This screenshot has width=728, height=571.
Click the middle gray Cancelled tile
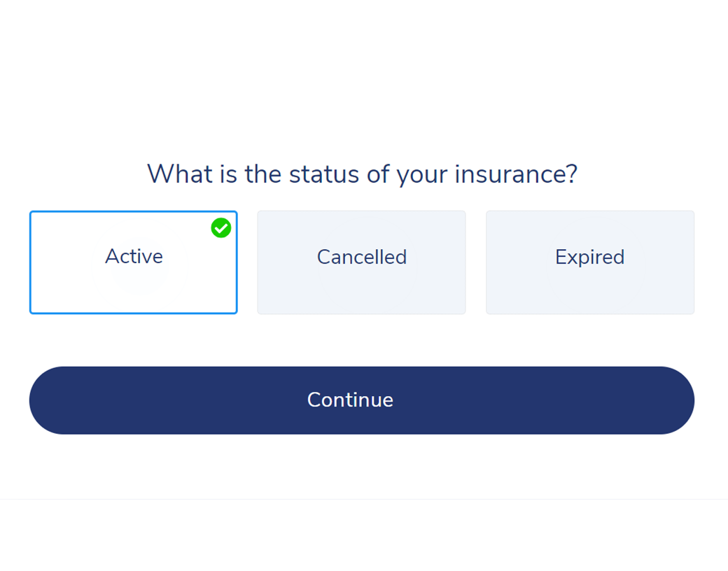362,262
